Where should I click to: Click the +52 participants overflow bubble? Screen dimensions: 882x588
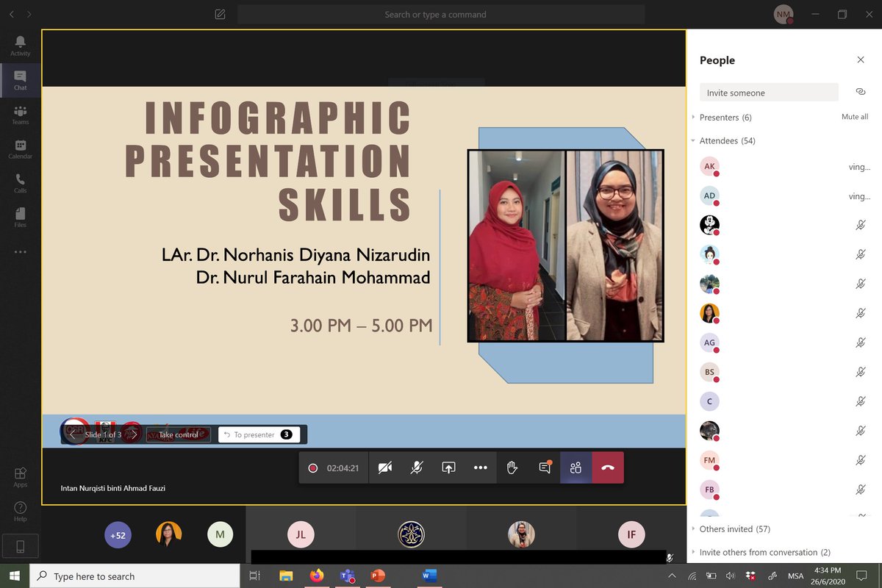[118, 535]
